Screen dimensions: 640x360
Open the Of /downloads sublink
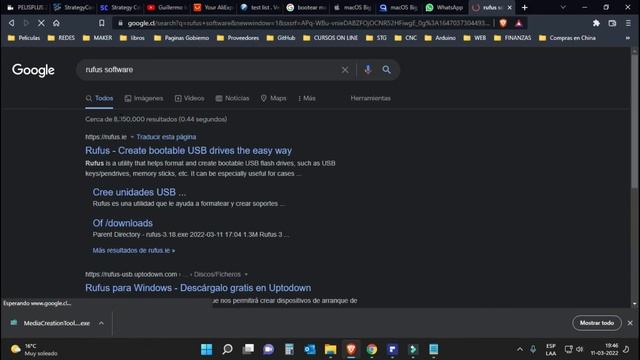tap(122, 223)
